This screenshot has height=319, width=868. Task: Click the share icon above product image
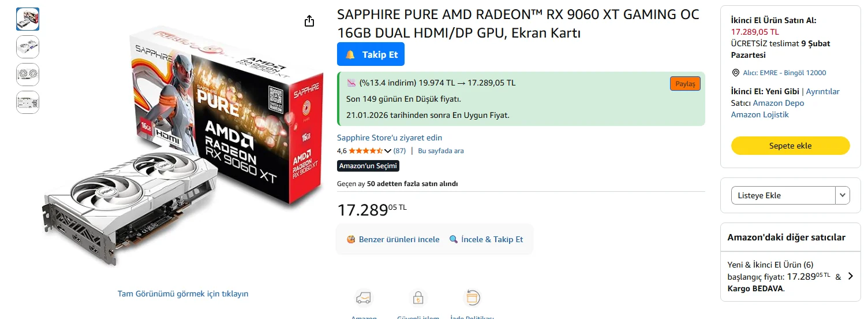[309, 21]
